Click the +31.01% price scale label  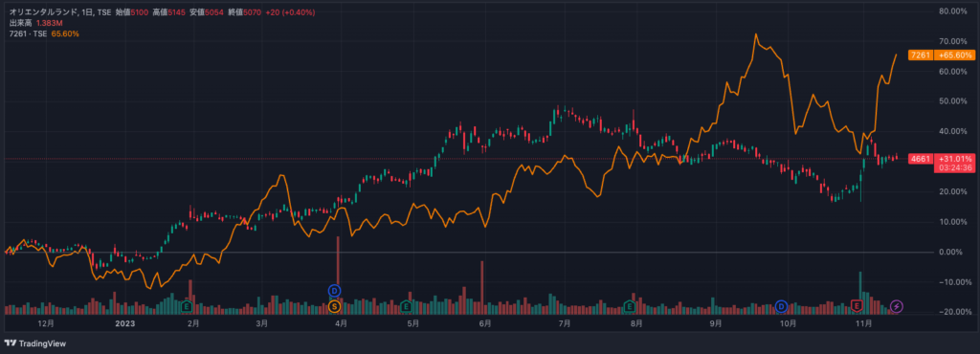(954, 159)
